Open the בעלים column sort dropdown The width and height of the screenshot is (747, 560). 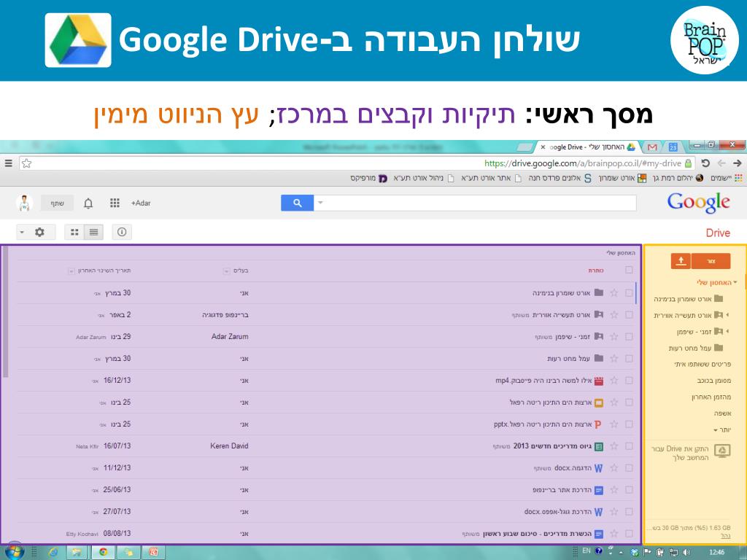pos(227,271)
